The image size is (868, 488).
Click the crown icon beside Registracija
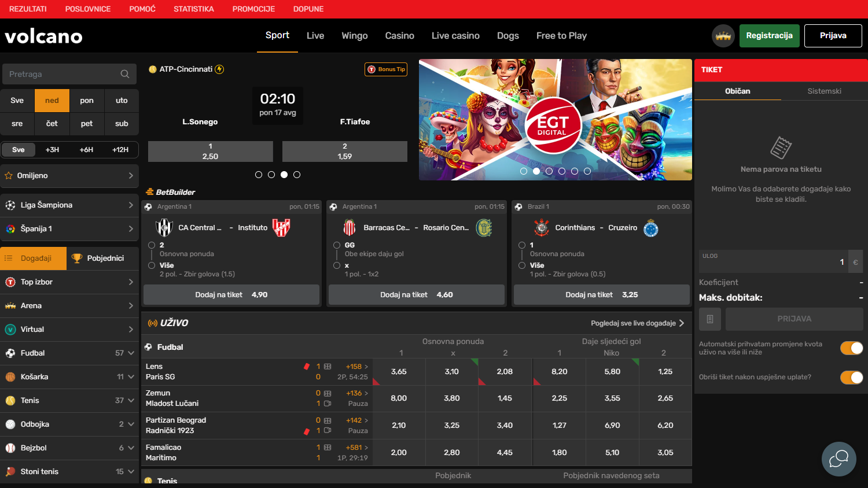[x=723, y=36]
